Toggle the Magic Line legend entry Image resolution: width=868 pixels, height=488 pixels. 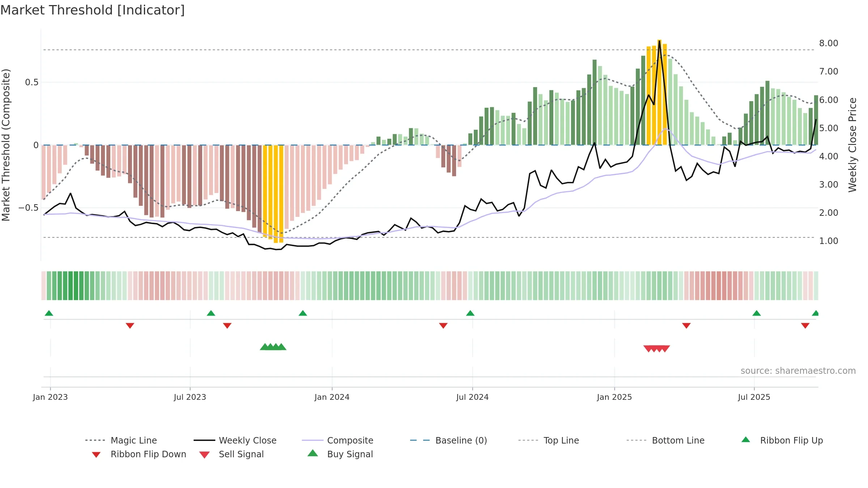point(121,440)
